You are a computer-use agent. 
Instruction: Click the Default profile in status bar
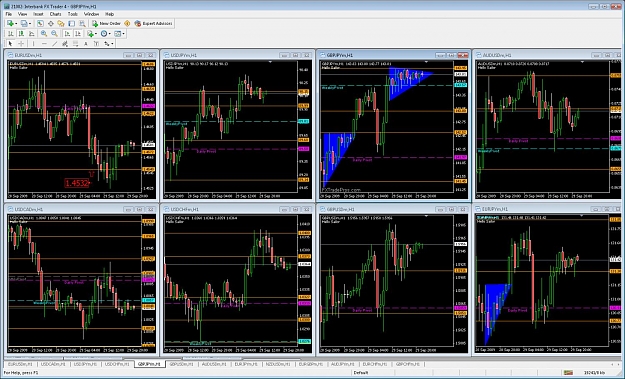coord(361,373)
